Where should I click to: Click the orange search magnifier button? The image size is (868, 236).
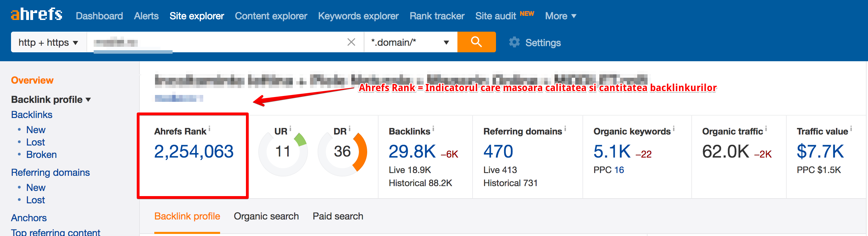(476, 42)
